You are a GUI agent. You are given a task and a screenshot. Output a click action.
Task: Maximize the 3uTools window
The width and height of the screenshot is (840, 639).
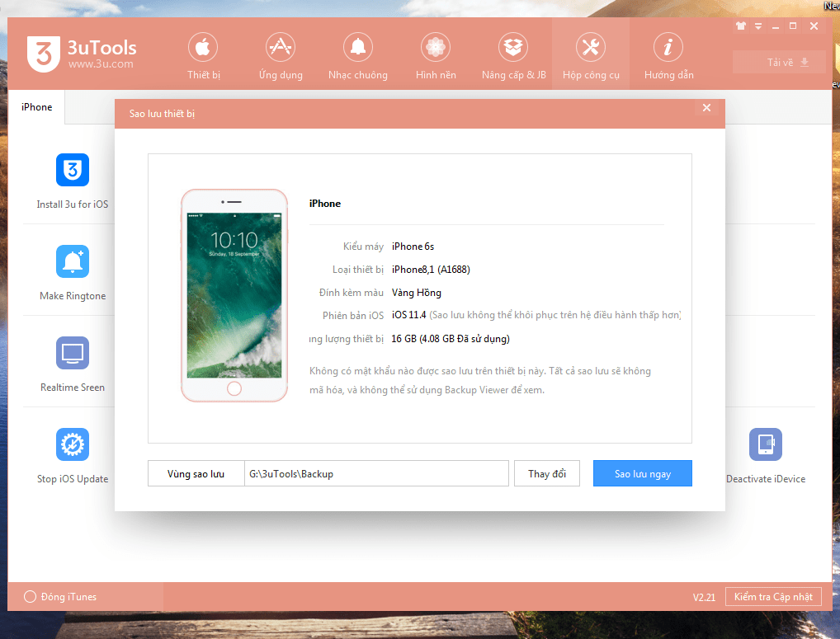pos(793,26)
